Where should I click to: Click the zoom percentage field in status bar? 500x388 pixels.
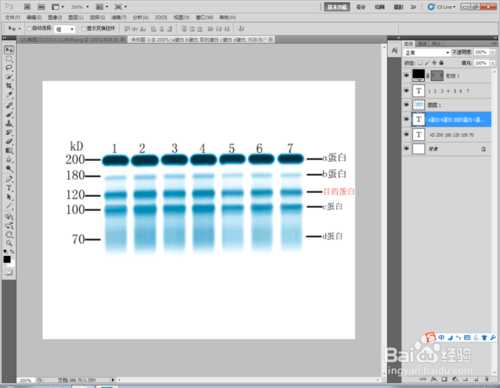[26, 380]
